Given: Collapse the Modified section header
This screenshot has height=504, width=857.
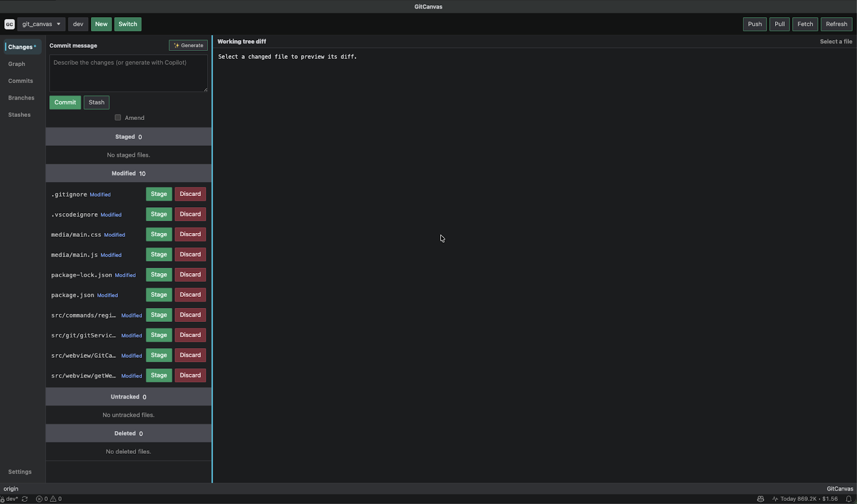Looking at the screenshot, I should click(x=129, y=174).
